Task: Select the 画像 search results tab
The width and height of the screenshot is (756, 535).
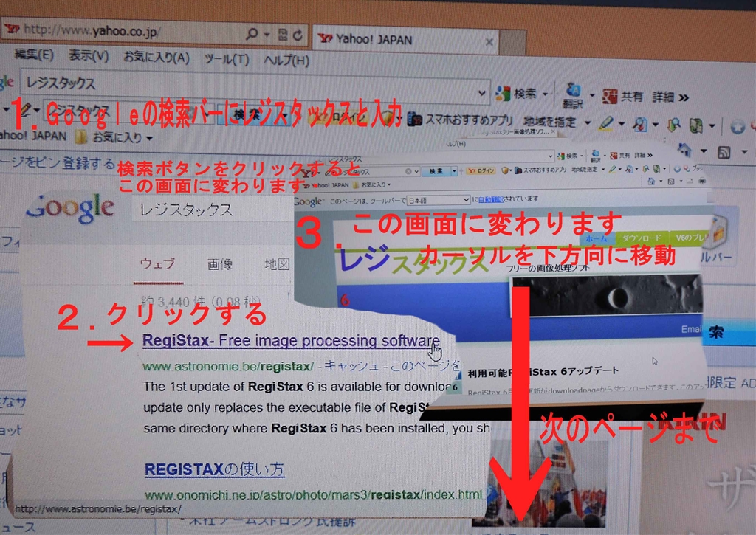Action: (220, 264)
